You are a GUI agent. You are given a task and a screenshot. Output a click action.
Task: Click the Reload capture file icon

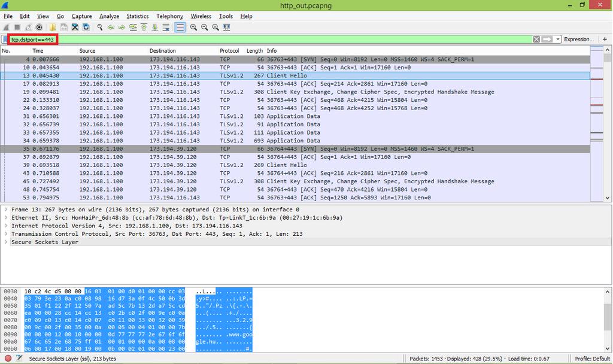point(86,28)
